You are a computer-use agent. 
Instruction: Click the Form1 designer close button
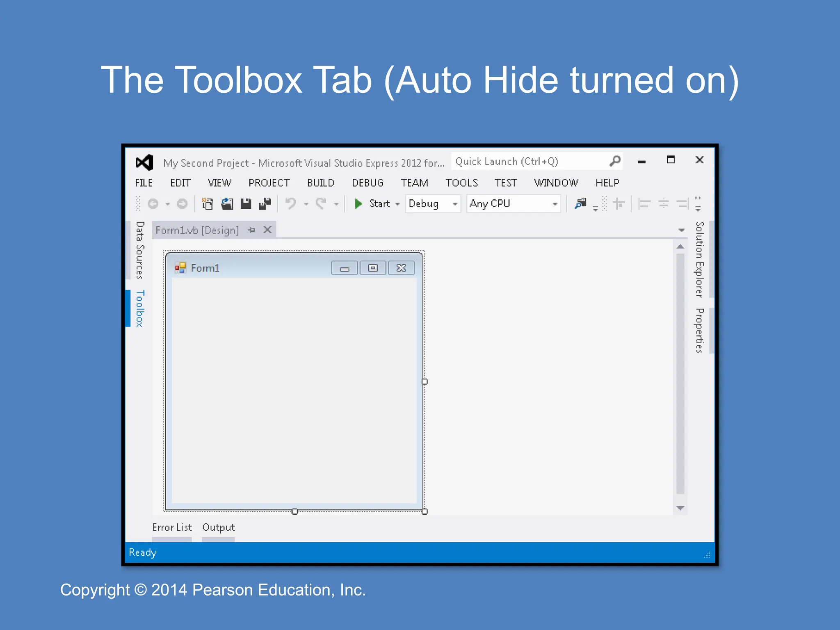coord(401,268)
